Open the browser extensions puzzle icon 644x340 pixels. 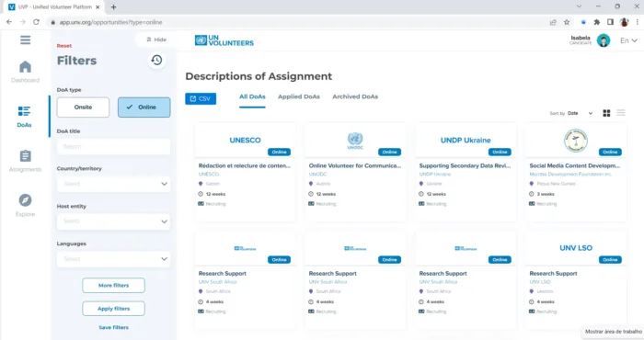pos(597,22)
